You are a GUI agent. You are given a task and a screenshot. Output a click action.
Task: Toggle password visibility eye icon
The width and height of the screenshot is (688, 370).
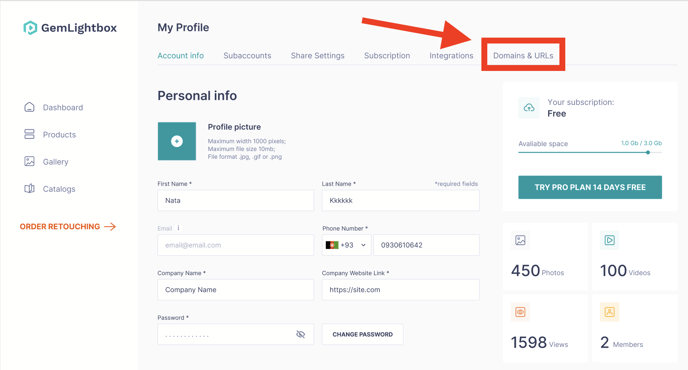click(301, 334)
